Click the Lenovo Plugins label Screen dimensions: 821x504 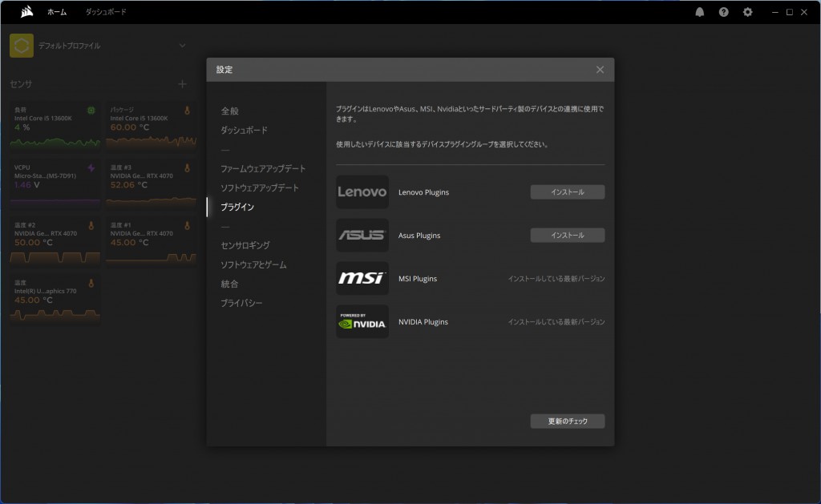(423, 192)
